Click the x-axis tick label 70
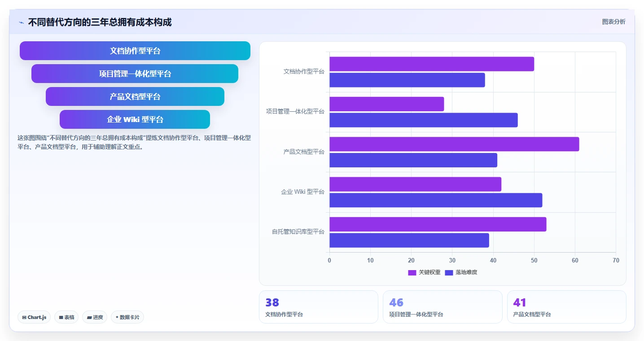 click(x=616, y=261)
